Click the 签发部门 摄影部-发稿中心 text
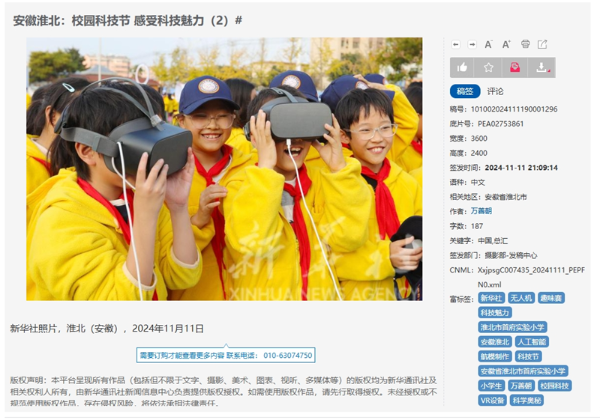 [510, 256]
